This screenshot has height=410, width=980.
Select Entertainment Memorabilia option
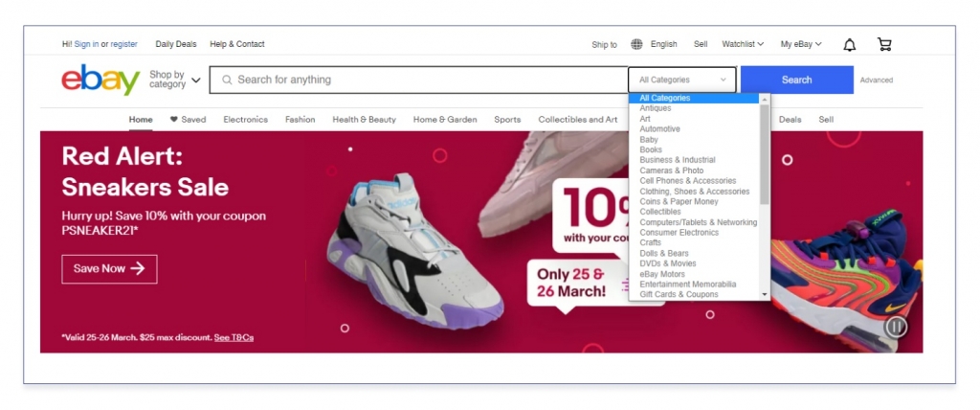click(x=687, y=285)
